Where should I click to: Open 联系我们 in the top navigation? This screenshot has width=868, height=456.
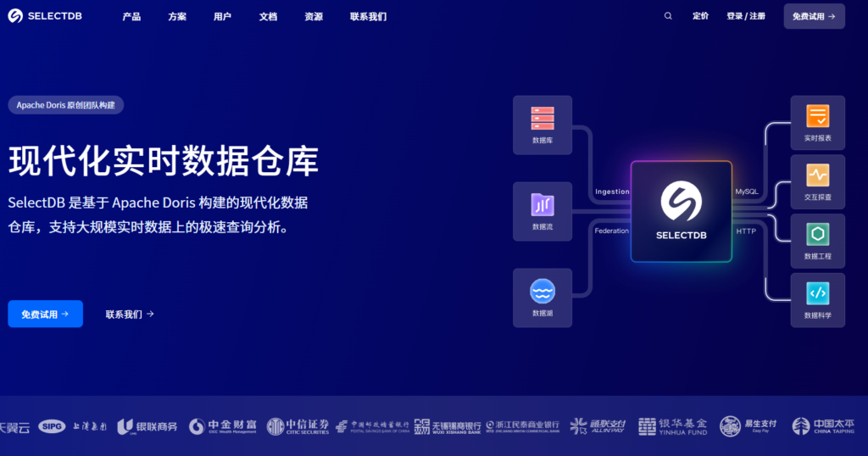click(x=368, y=16)
